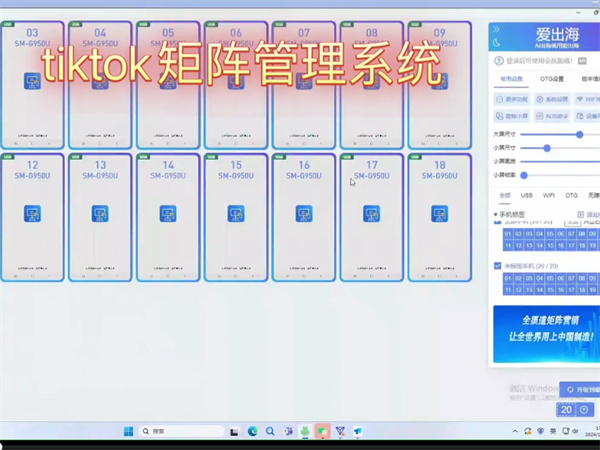
Task: Click the plus icon to add a tag
Action: point(580,215)
